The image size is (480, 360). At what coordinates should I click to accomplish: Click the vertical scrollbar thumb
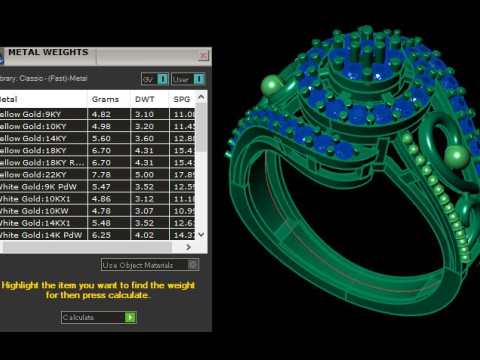(201, 127)
